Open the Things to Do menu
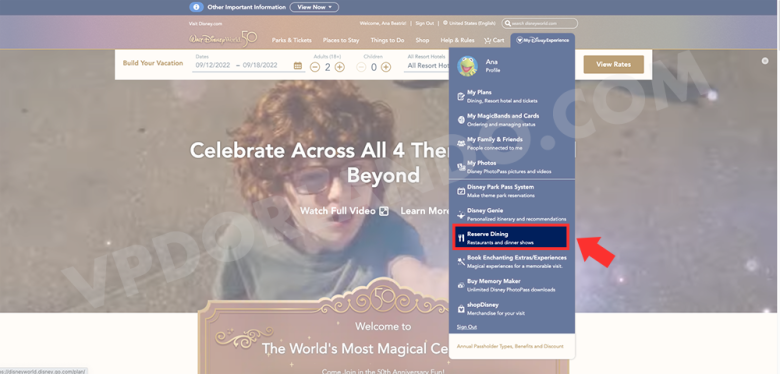This screenshot has height=374, width=780. pyautogui.click(x=388, y=40)
